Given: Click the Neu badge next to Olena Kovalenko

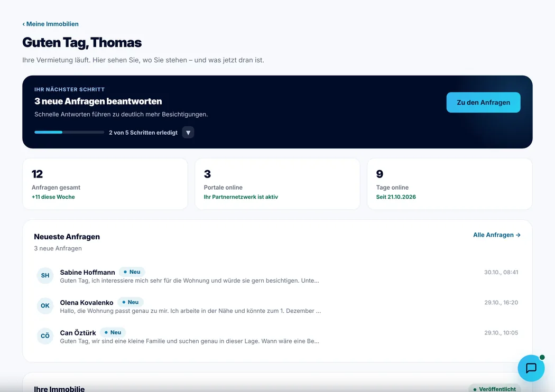Looking at the screenshot, I should (x=130, y=302).
